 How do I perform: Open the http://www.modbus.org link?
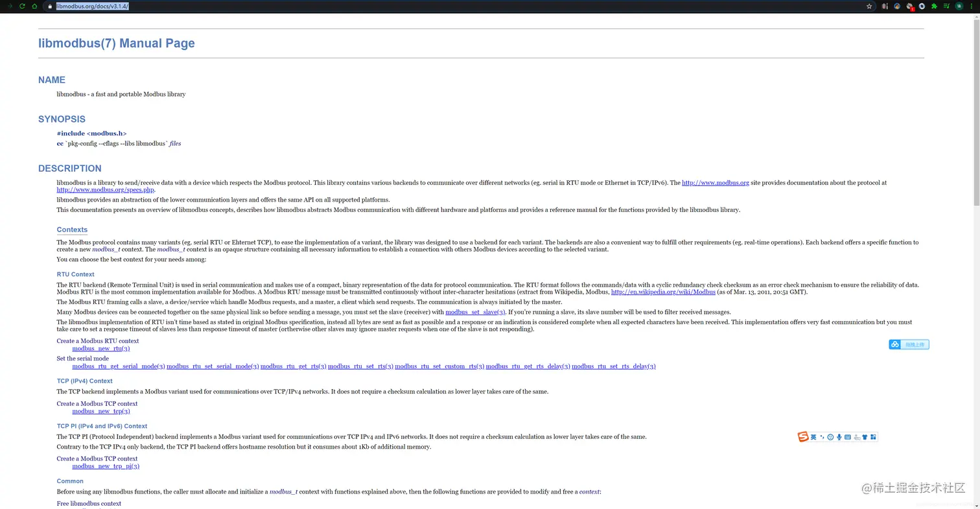[x=716, y=183]
